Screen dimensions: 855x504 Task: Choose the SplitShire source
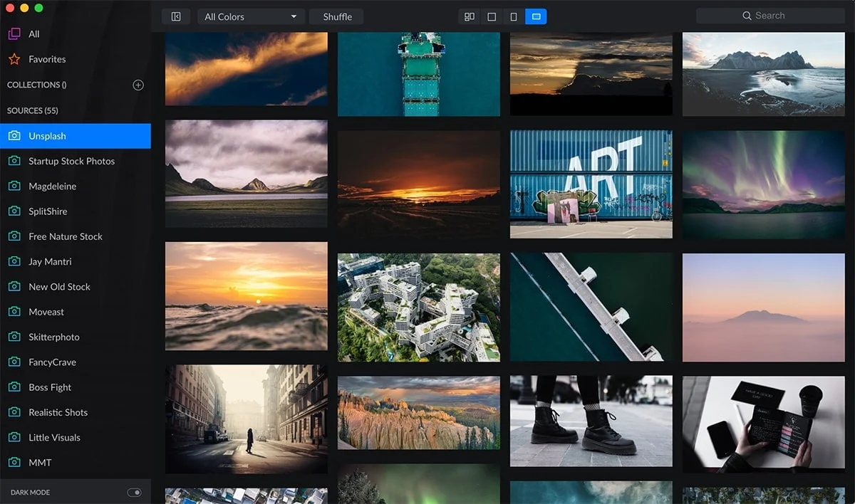47,211
